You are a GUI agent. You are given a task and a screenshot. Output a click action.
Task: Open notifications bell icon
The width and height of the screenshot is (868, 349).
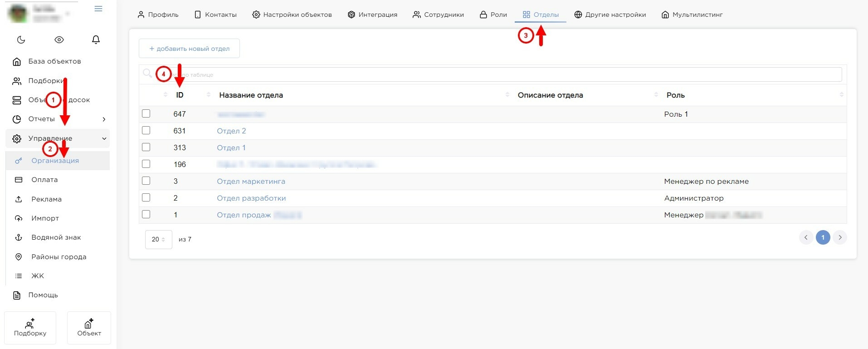click(x=96, y=40)
